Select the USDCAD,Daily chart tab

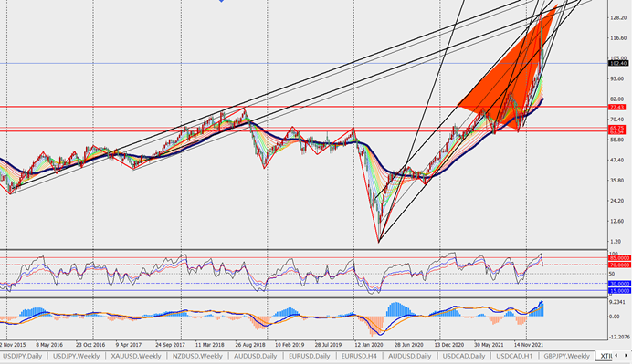pyautogui.click(x=464, y=356)
